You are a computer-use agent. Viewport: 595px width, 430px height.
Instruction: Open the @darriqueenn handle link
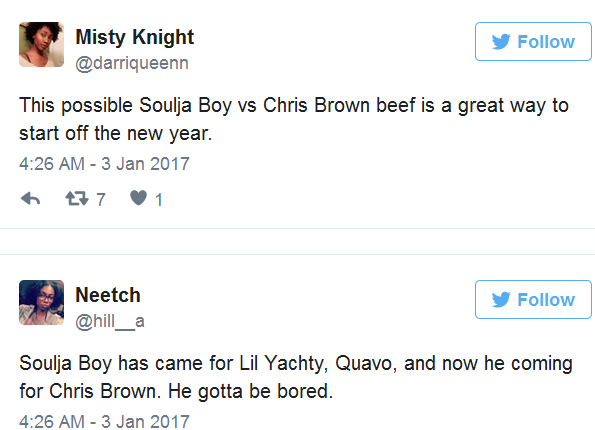pyautogui.click(x=132, y=63)
